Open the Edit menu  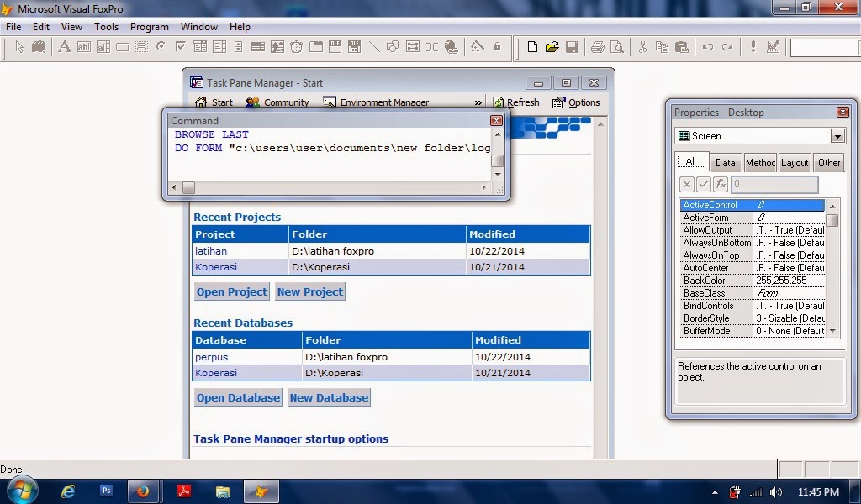[x=40, y=27]
